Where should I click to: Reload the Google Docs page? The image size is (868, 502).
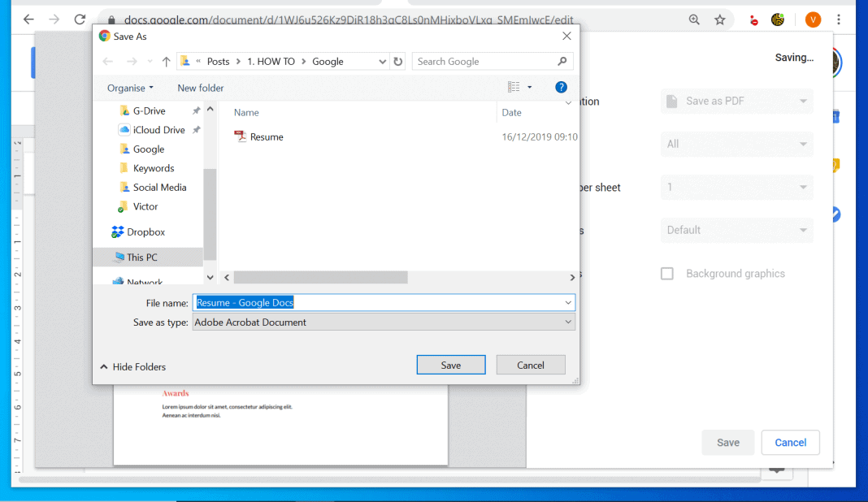[80, 19]
